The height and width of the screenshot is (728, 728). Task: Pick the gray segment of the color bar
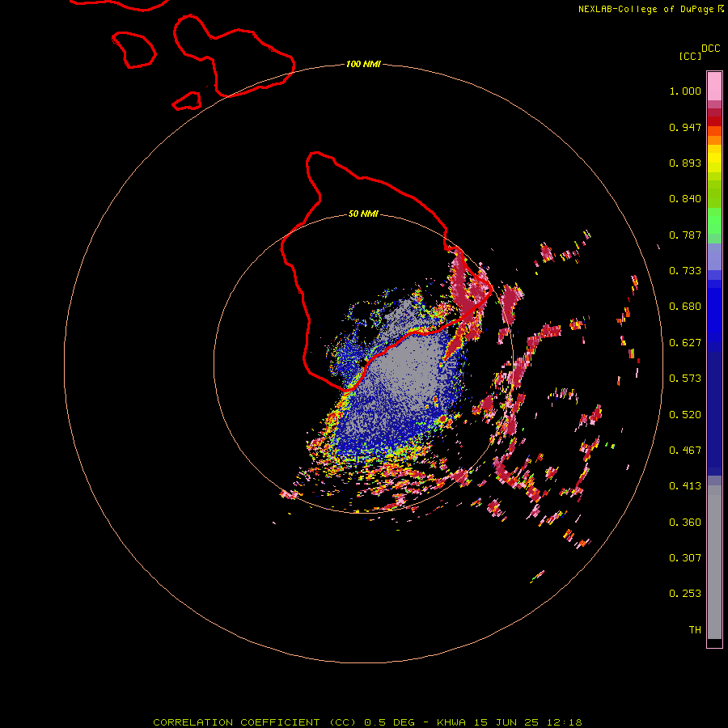point(714,562)
